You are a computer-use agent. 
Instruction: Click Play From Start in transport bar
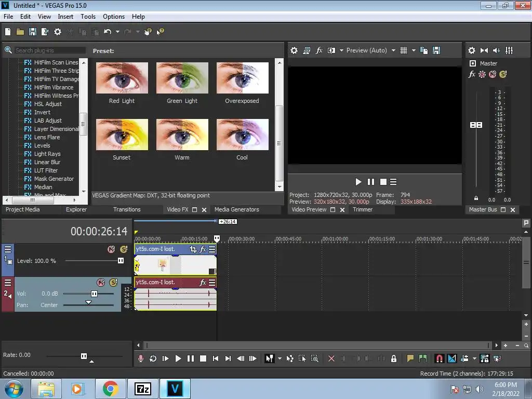166,358
